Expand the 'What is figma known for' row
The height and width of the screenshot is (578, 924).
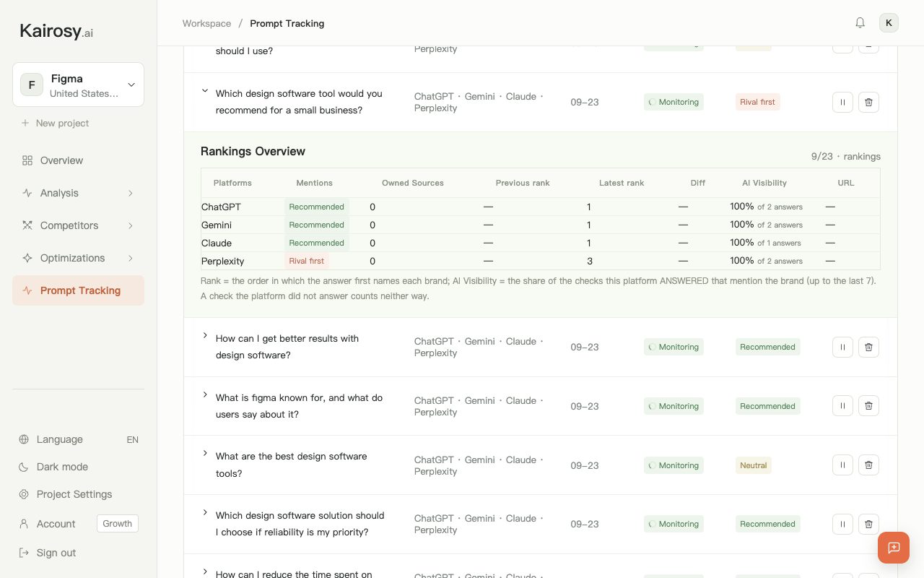[205, 394]
